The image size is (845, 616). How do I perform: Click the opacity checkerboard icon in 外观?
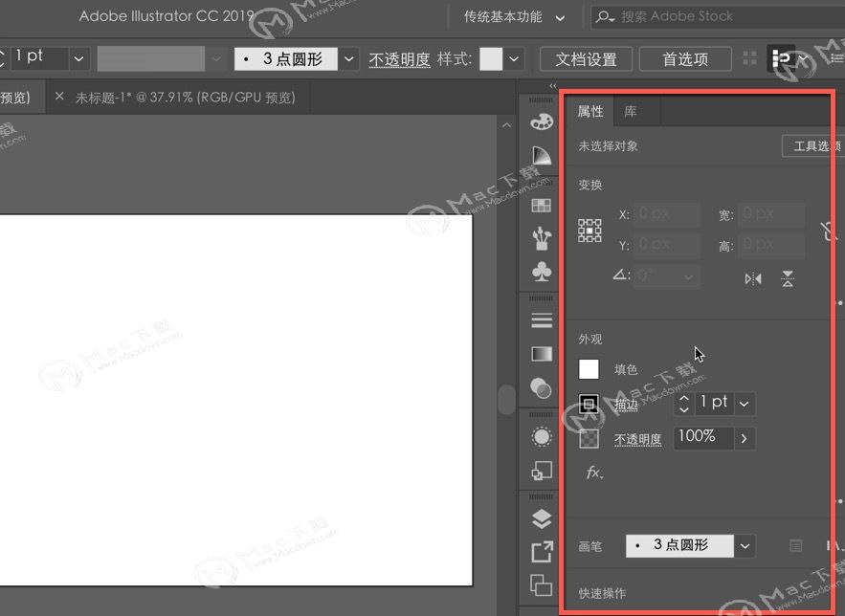point(589,438)
